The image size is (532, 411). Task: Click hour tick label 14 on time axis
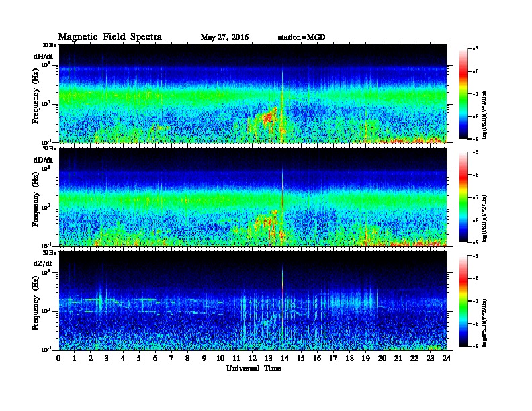[x=285, y=358]
